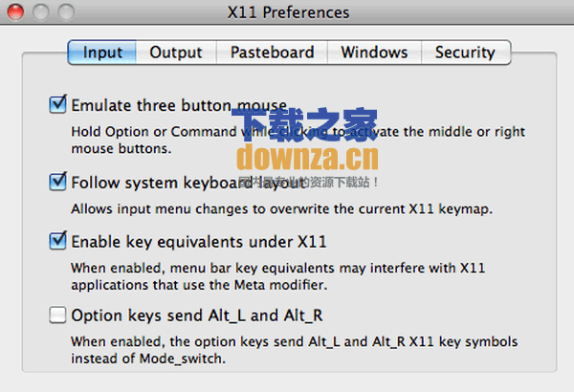Click the X11 Preferences title text

click(x=288, y=12)
